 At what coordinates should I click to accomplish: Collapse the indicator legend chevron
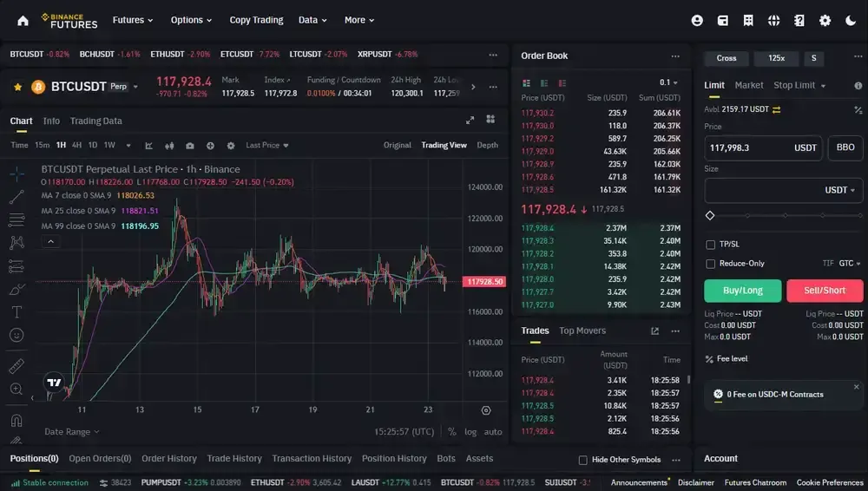point(50,241)
